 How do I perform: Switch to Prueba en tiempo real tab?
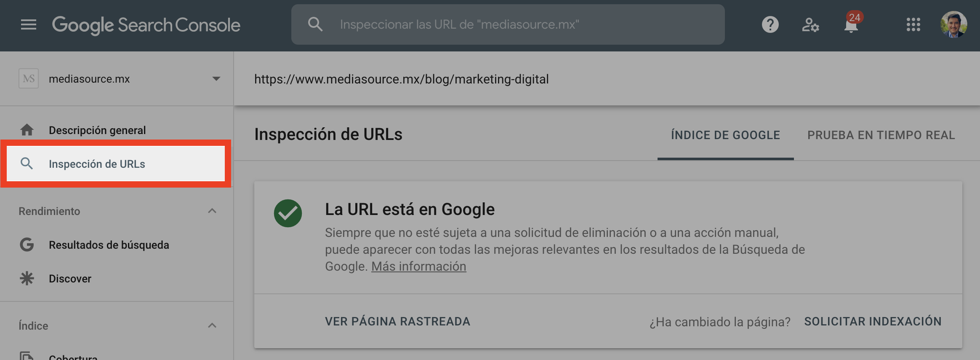coord(881,135)
